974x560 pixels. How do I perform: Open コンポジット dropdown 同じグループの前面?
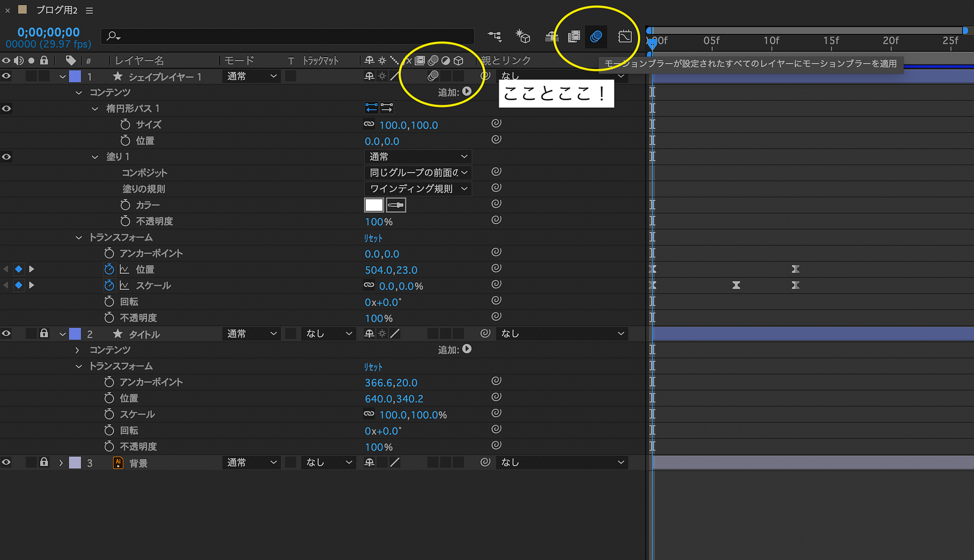point(418,173)
